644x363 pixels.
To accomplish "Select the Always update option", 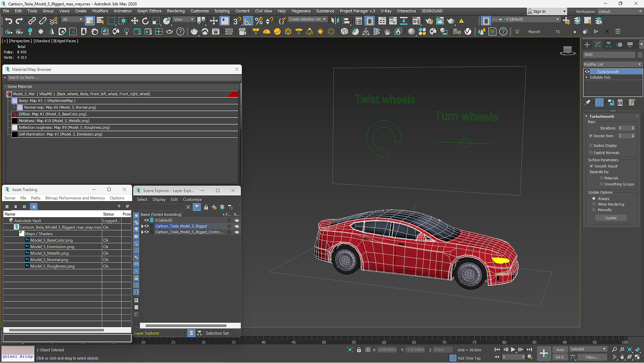I will tap(594, 198).
